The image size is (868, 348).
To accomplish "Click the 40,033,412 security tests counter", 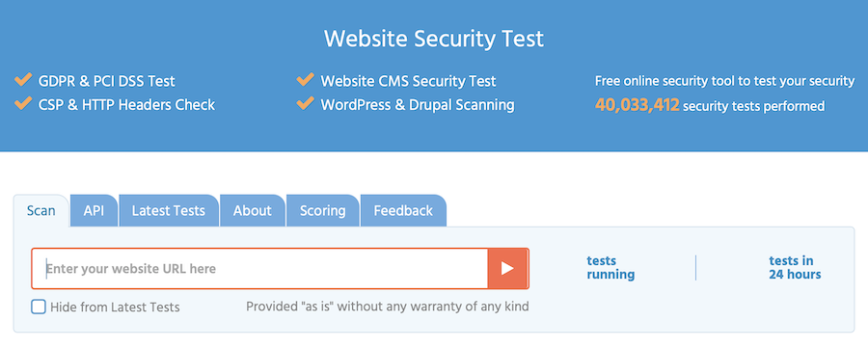I will [x=637, y=104].
